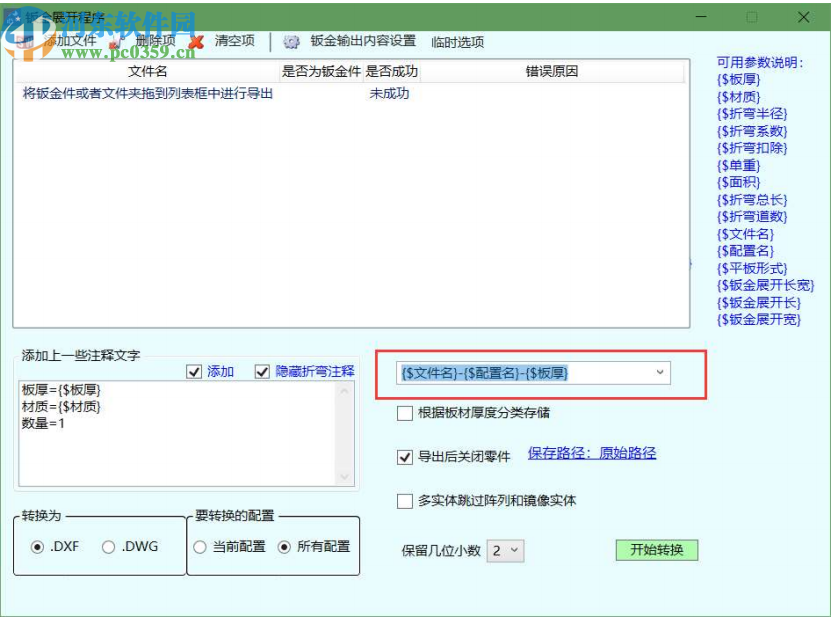Open the 临时选项 menu
The height and width of the screenshot is (617, 832).
coord(457,42)
